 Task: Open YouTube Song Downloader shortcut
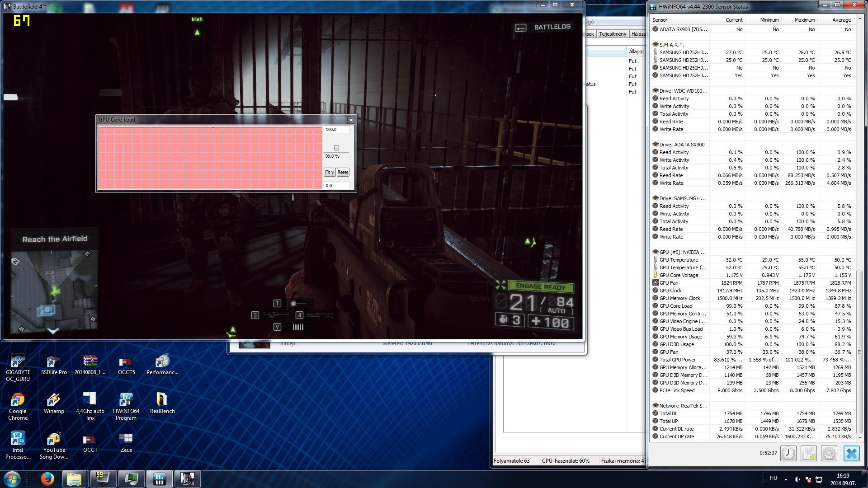click(54, 446)
